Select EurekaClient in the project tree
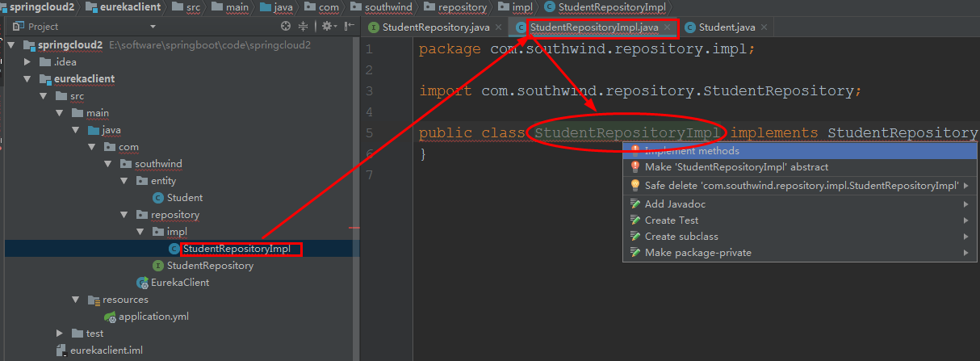980x361 pixels. pos(180,283)
